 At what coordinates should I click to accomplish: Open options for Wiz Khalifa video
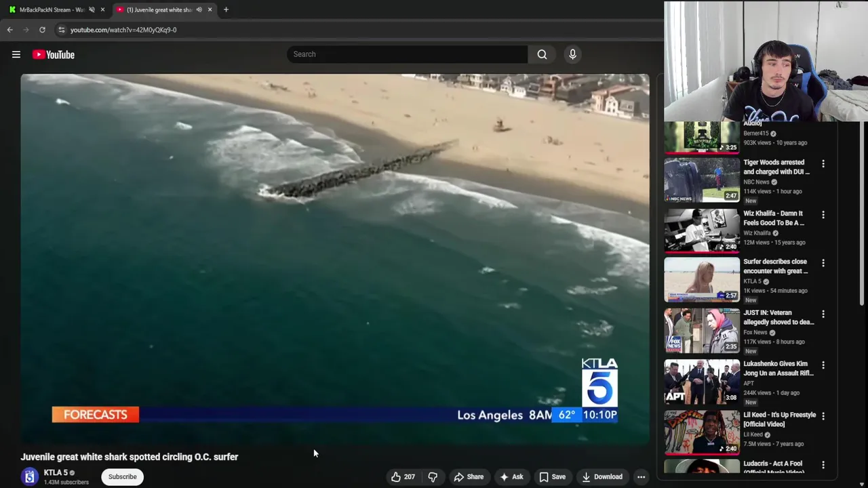coord(823,214)
